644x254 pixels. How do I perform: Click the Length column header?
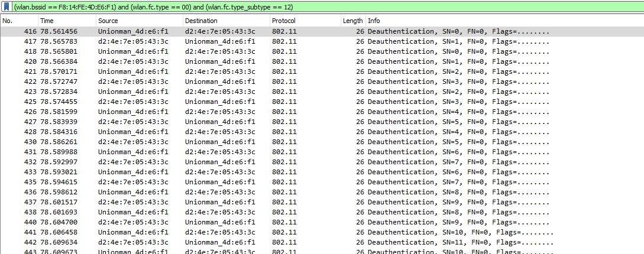click(353, 21)
